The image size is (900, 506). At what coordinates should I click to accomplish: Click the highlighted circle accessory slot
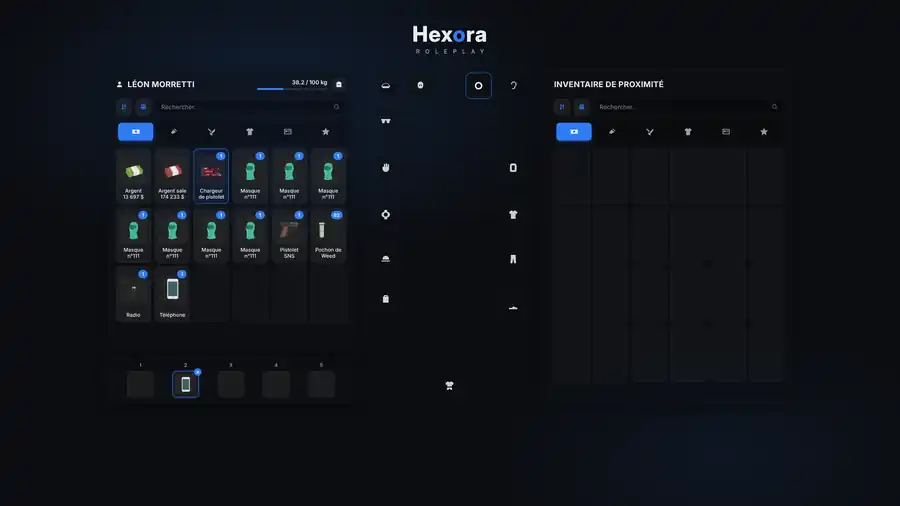pos(478,85)
